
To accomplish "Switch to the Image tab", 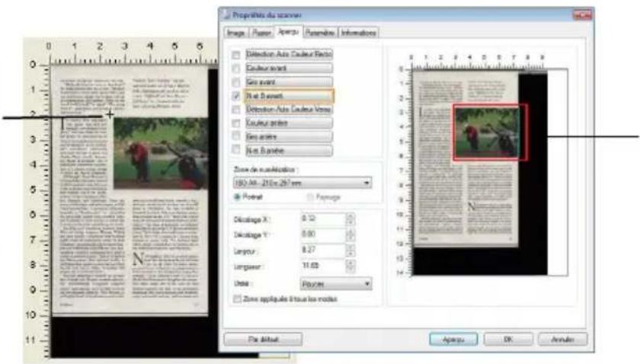I will tap(236, 33).
